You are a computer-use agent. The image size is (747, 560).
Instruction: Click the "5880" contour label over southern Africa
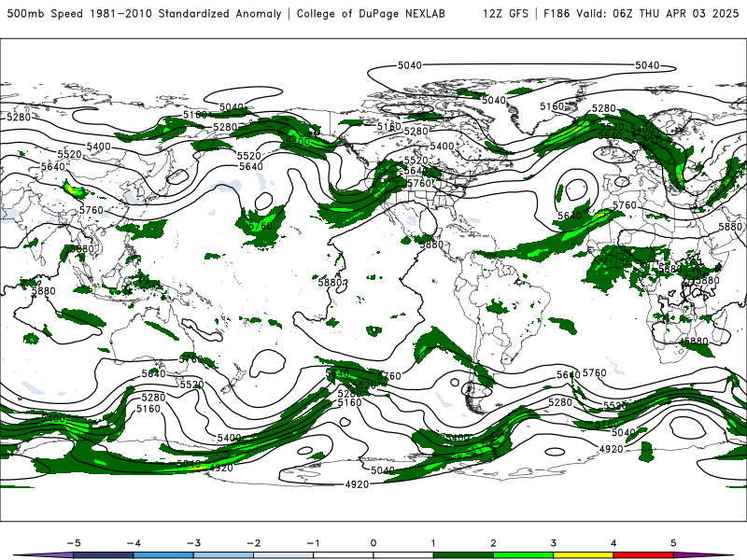tap(696, 341)
